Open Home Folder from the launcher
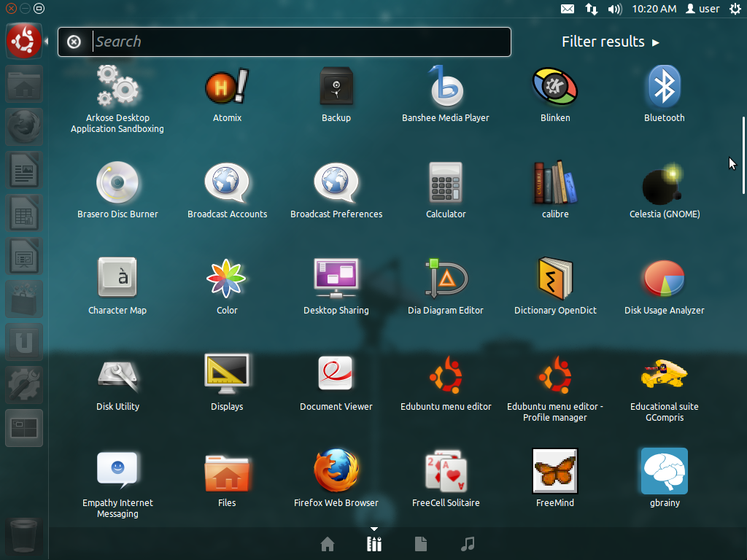This screenshot has width=747, height=560. click(24, 85)
